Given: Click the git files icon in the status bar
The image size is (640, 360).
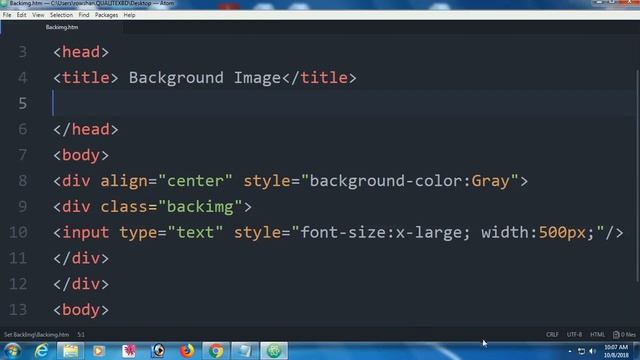Looking at the screenshot, I should pos(624,335).
